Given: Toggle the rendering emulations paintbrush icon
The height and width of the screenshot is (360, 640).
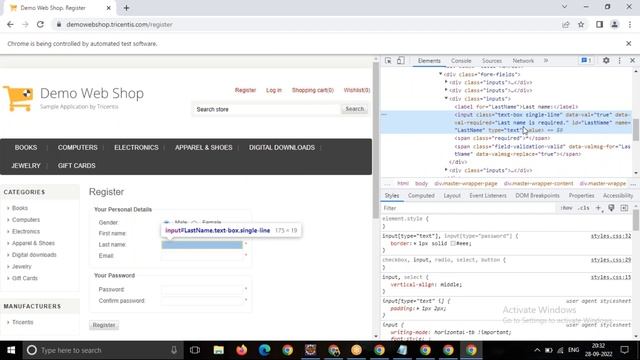Looking at the screenshot, I should pyautogui.click(x=611, y=208).
